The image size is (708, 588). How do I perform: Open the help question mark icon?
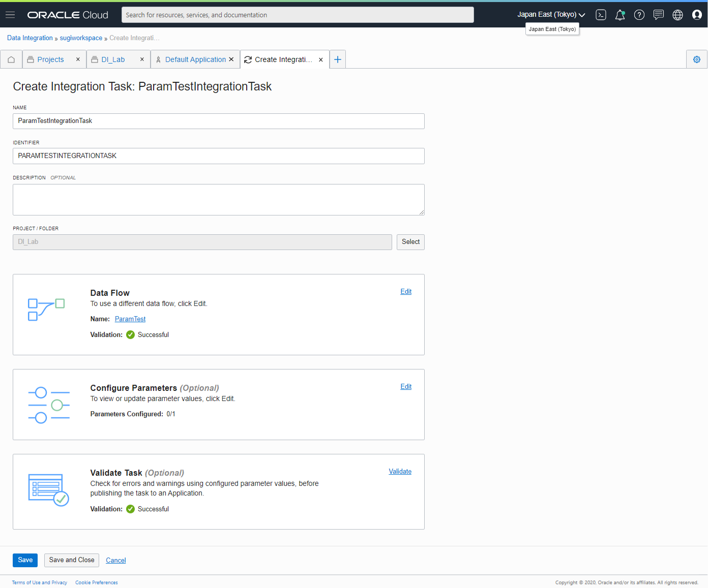coord(639,15)
